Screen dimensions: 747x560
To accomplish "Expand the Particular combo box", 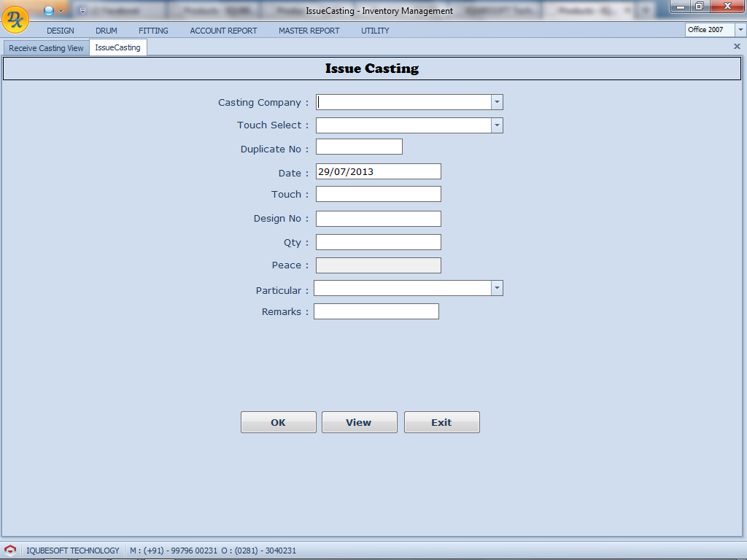I will [497, 288].
